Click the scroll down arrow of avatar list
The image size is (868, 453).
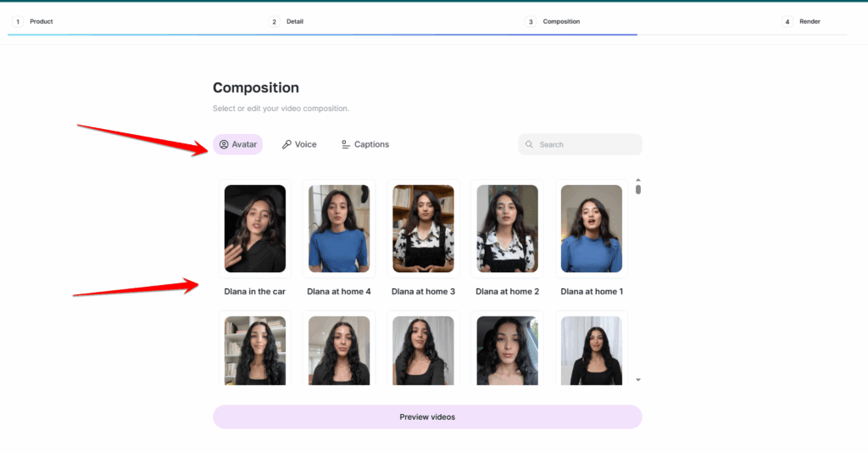click(638, 380)
